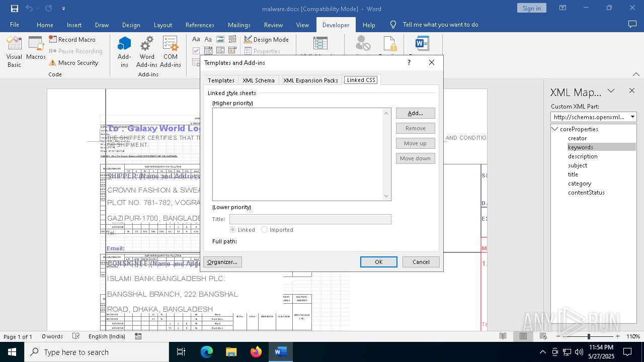Collapse the coreProperties node

point(555,129)
